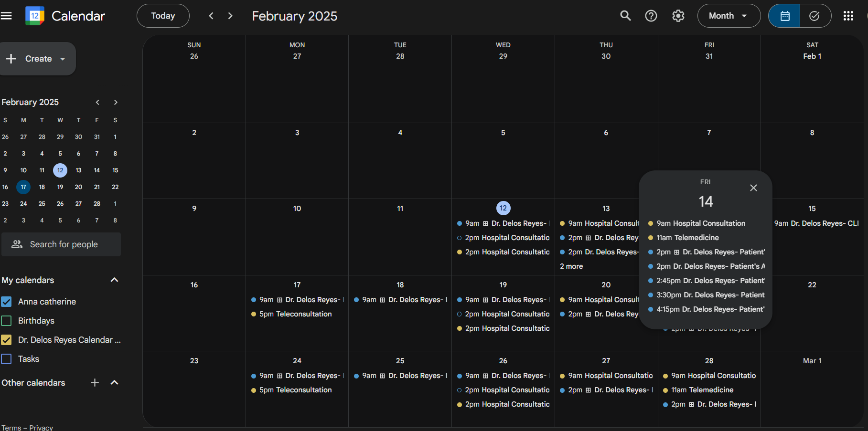Viewport: 868px width, 431px height.
Task: Uncheck the Anna catherine calendar
Action: [6, 302]
